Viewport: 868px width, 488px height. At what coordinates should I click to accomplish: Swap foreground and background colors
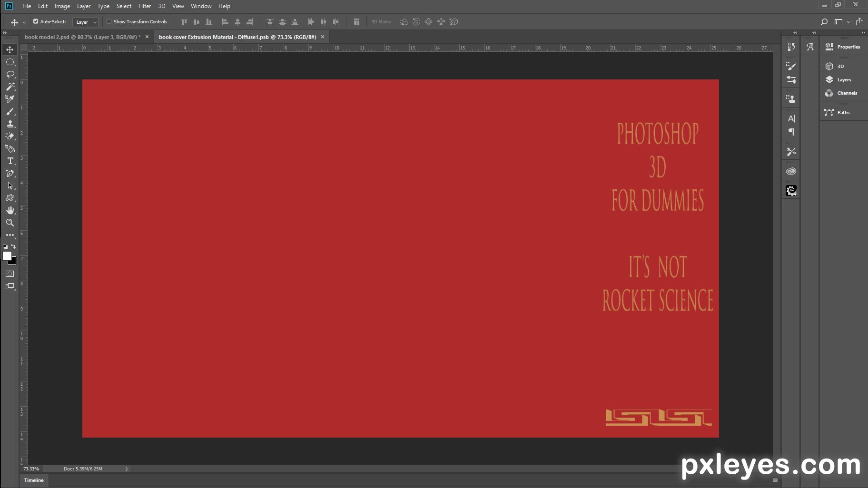click(13, 246)
